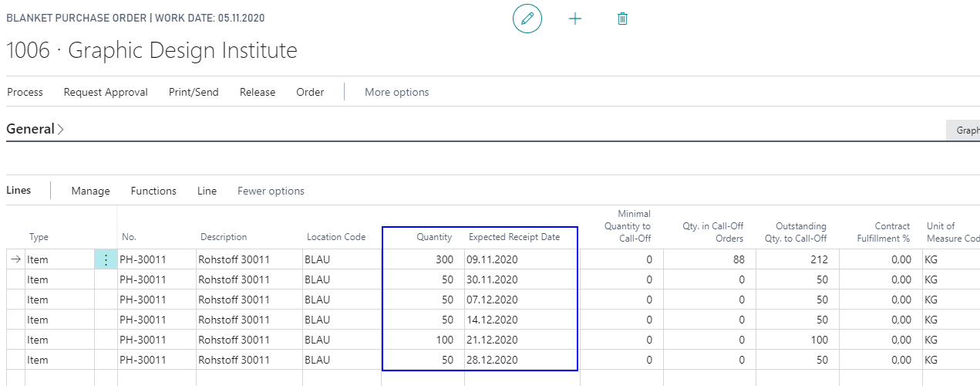
Task: Click the Expected Receipt Date column header
Action: tap(514, 237)
